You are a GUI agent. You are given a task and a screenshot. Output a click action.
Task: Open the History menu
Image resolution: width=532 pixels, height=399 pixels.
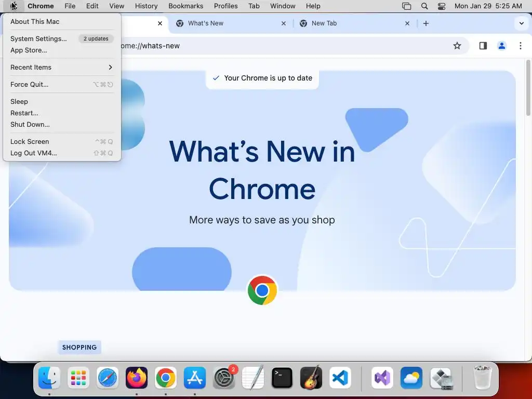[146, 6]
